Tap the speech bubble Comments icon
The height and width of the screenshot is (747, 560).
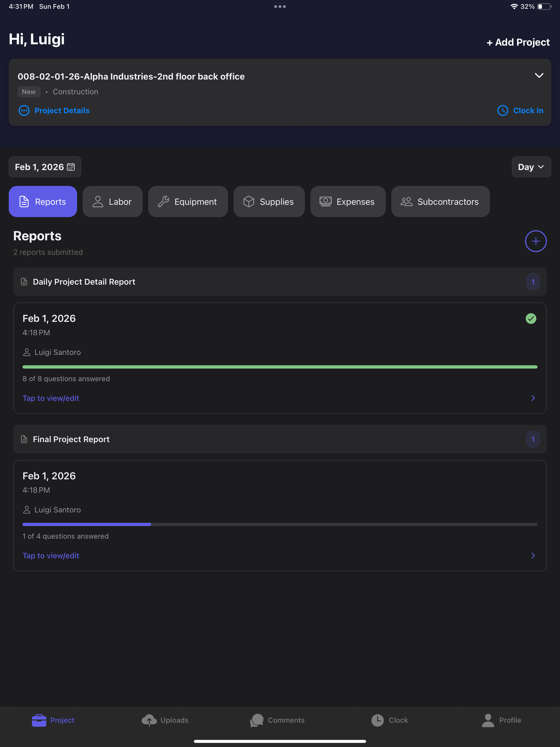[x=257, y=720]
